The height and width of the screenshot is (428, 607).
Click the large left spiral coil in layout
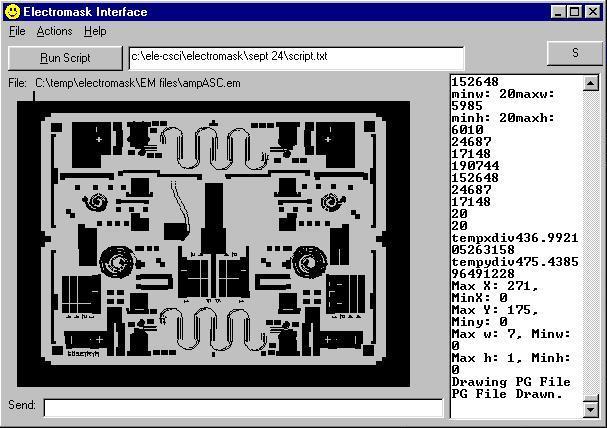click(120, 263)
